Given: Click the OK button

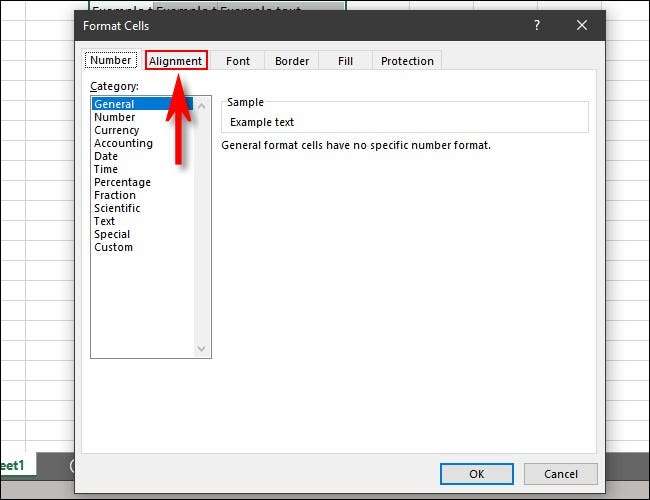Looking at the screenshot, I should (477, 474).
